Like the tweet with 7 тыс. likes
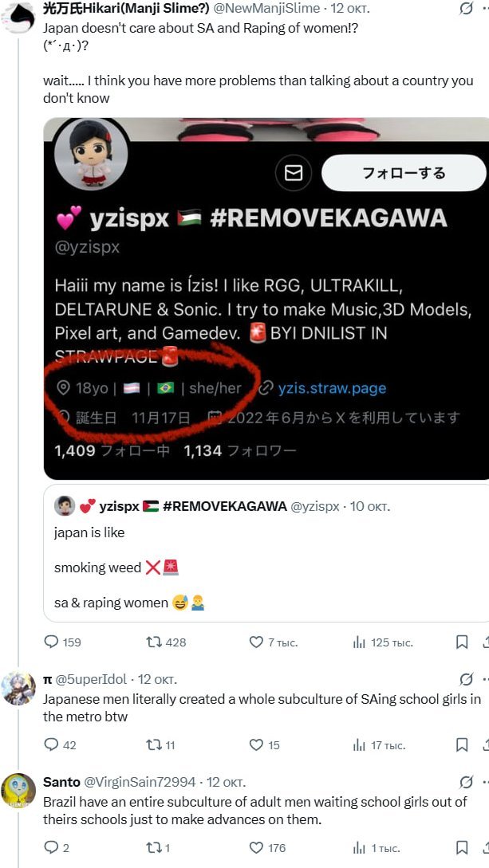The width and height of the screenshot is (489, 868). 273,642
